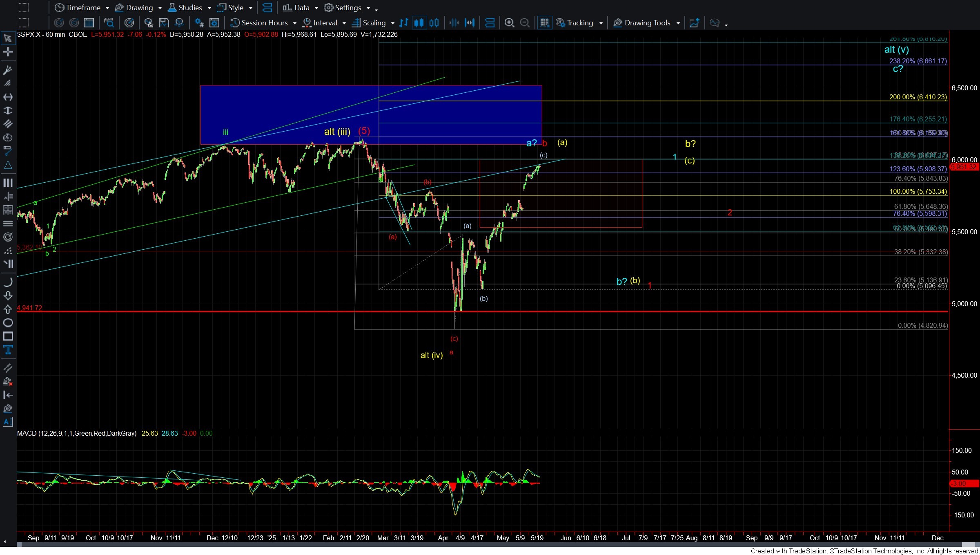
Task: Click the Scaling button
Action: pyautogui.click(x=369, y=23)
